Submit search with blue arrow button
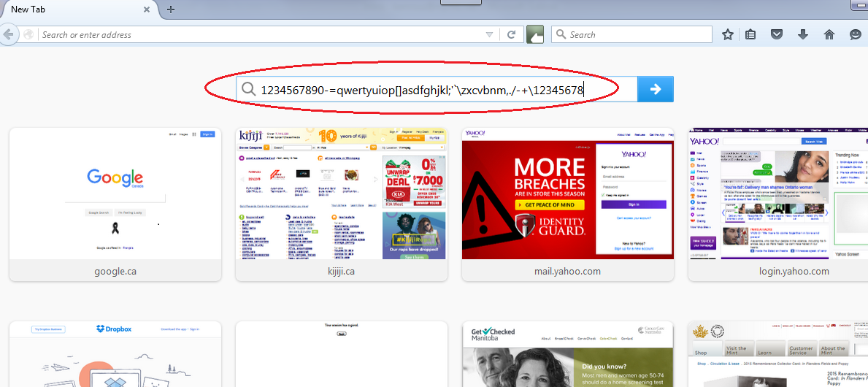This screenshot has height=387, width=868. click(x=656, y=89)
